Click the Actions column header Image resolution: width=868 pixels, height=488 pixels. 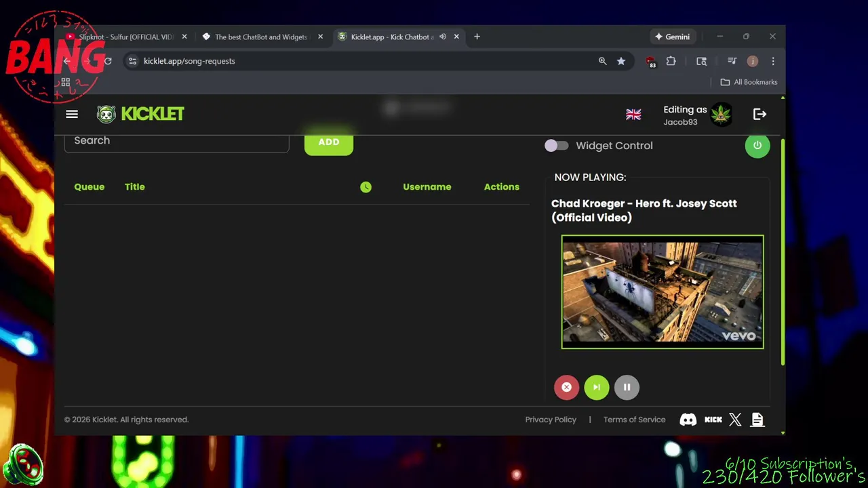[x=502, y=187]
